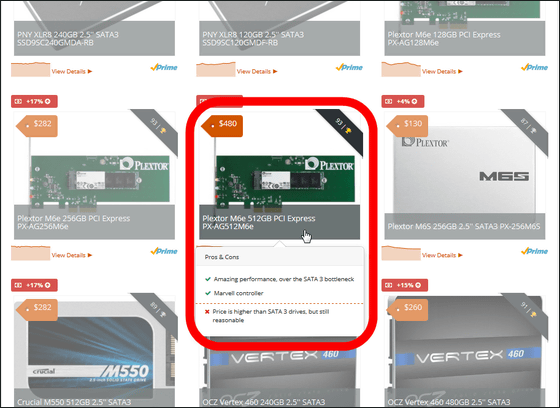The height and width of the screenshot is (408, 560).
Task: Click the $260 price tag on OCZ Vertex 460 480GB
Action: click(407, 309)
